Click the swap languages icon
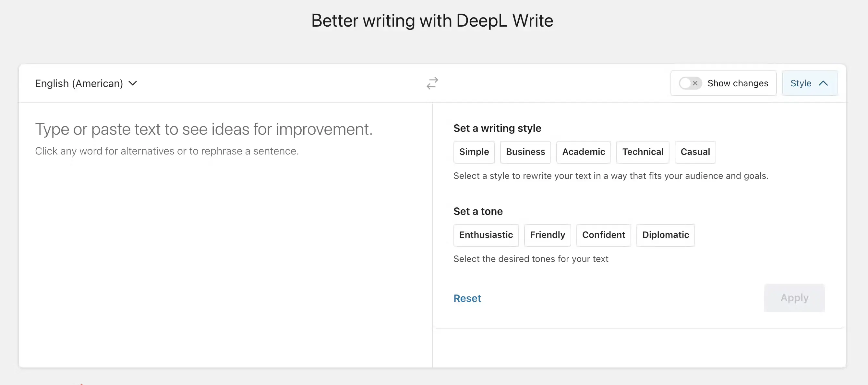Viewport: 868px width, 385px height. pos(432,82)
